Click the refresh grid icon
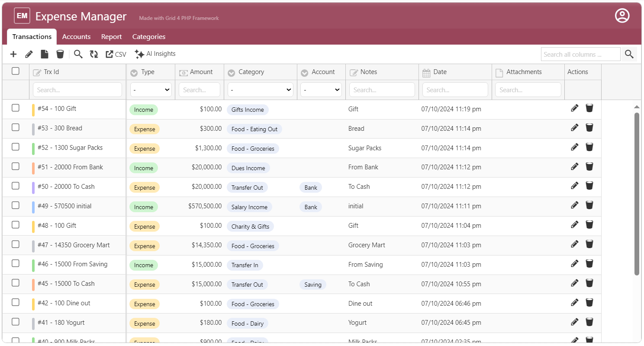644x346 pixels. (94, 54)
